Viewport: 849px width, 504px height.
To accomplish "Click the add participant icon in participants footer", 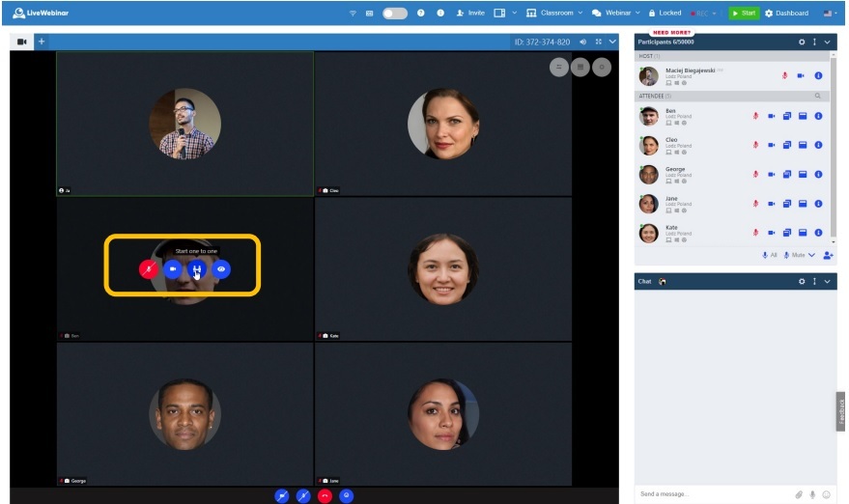I will tap(828, 255).
